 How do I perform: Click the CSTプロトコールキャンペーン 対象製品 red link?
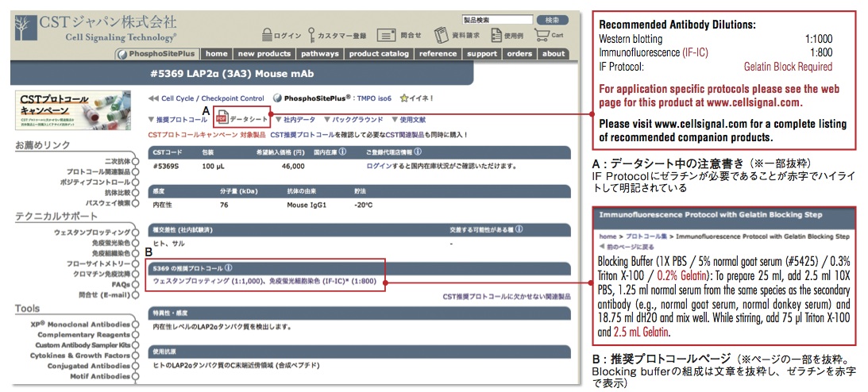pos(207,134)
